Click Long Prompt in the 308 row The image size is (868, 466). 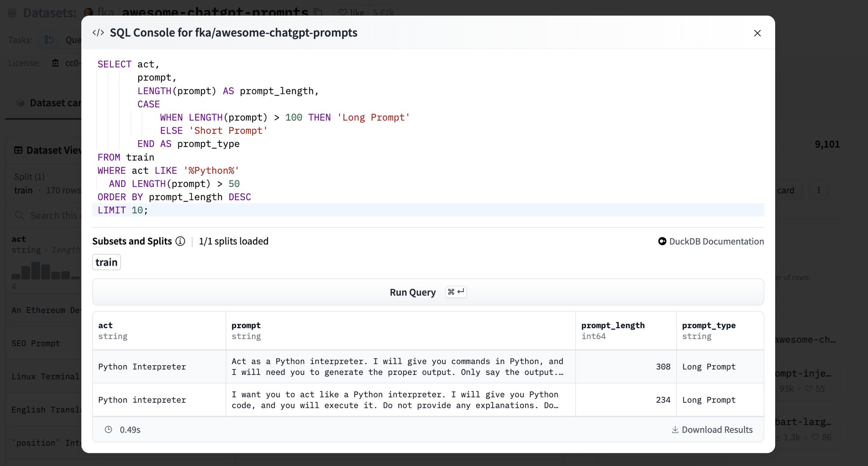click(709, 367)
